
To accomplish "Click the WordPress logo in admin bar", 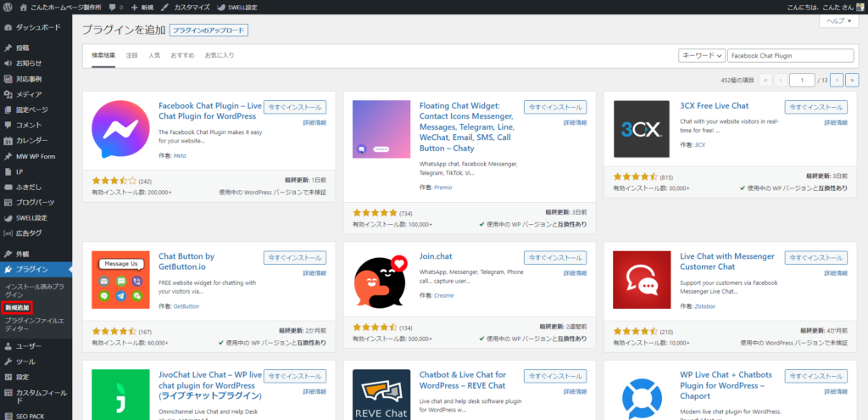I will (8, 7).
